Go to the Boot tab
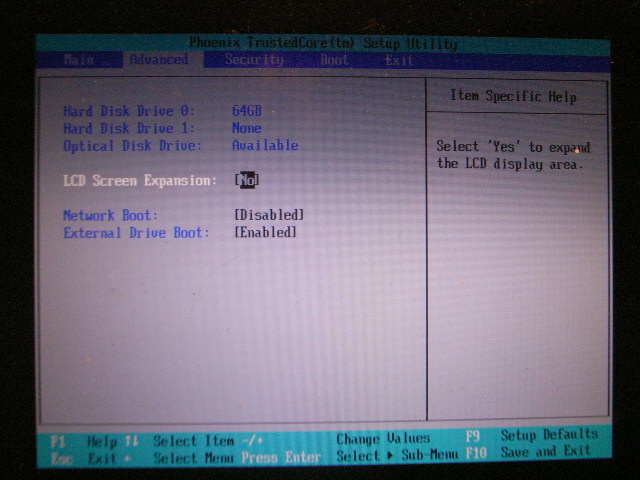This screenshot has height=480, width=640. tap(334, 60)
